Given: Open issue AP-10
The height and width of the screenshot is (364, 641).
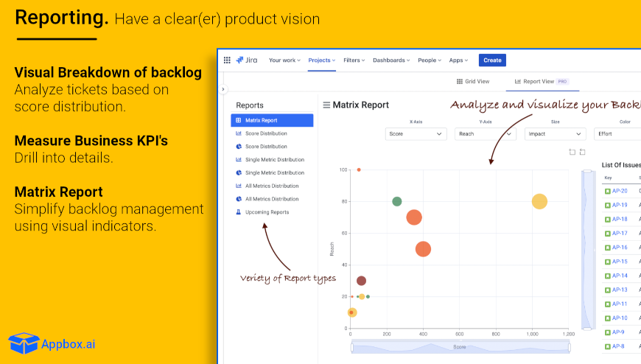Looking at the screenshot, I should coord(620,318).
